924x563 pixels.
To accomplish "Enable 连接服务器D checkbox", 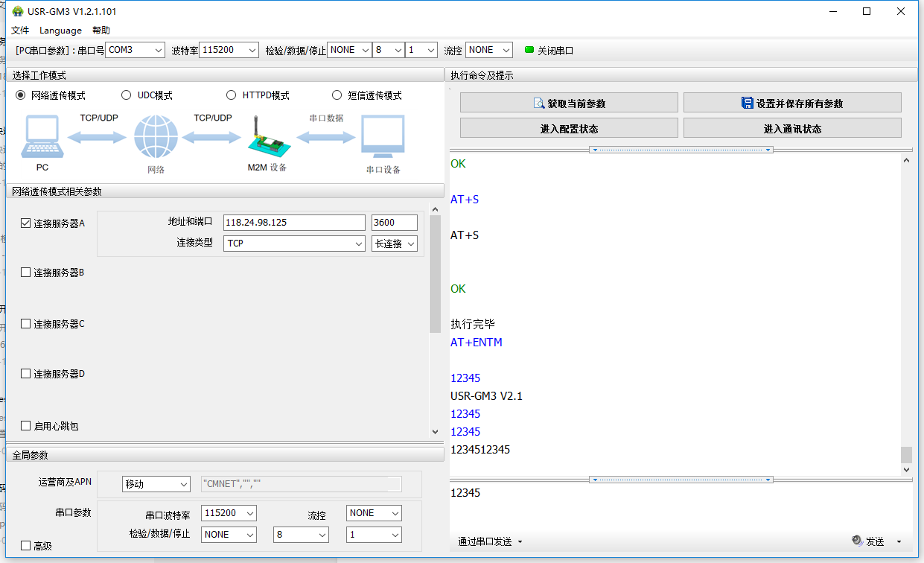I will pyautogui.click(x=26, y=374).
